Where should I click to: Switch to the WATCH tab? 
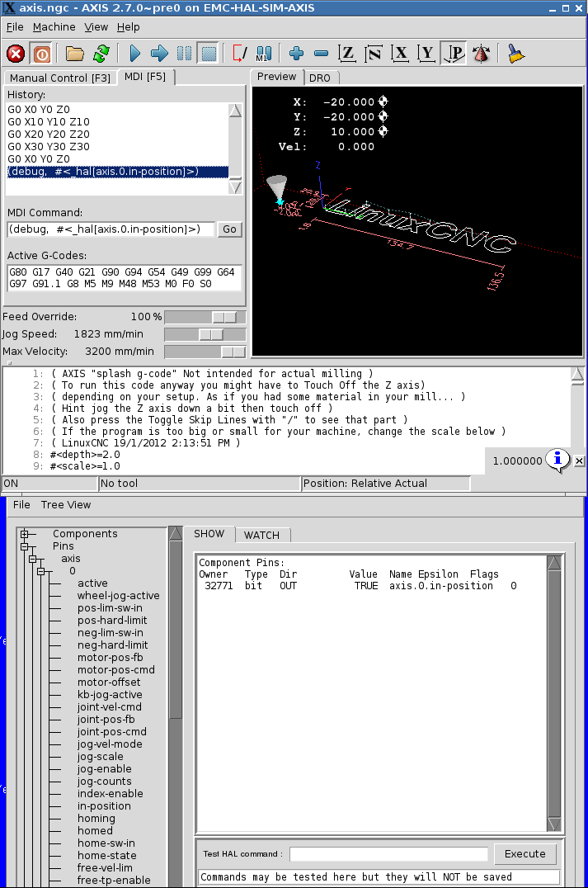click(261, 535)
